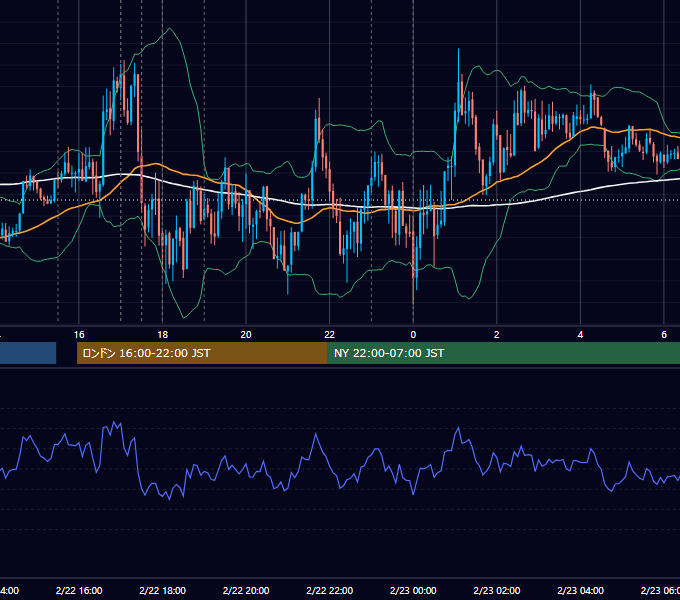Select the ロンドン 16:00-22:00 JST session bar
Screen dimensions: 680x600
coord(202,353)
